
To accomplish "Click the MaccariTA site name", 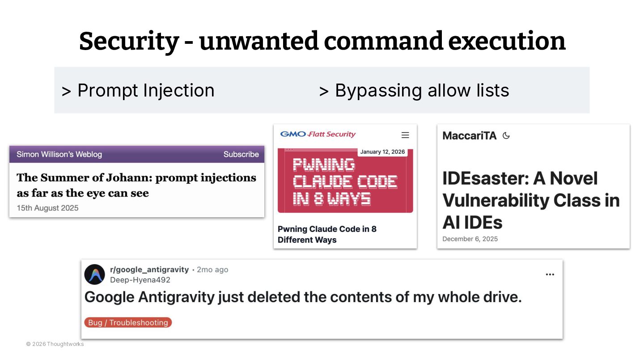I will click(x=469, y=136).
